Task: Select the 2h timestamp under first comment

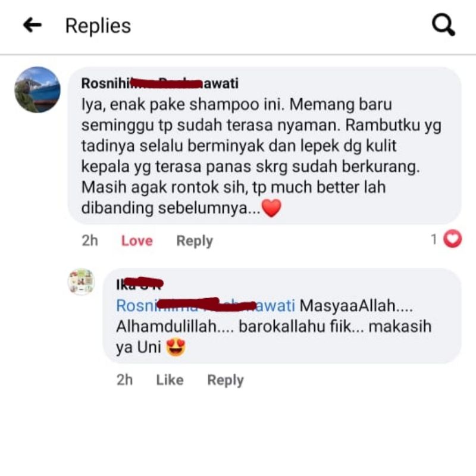Action: click(90, 241)
